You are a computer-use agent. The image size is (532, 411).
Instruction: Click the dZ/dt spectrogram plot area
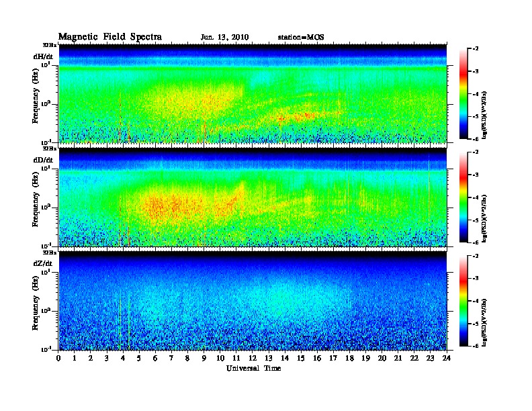pos(253,300)
